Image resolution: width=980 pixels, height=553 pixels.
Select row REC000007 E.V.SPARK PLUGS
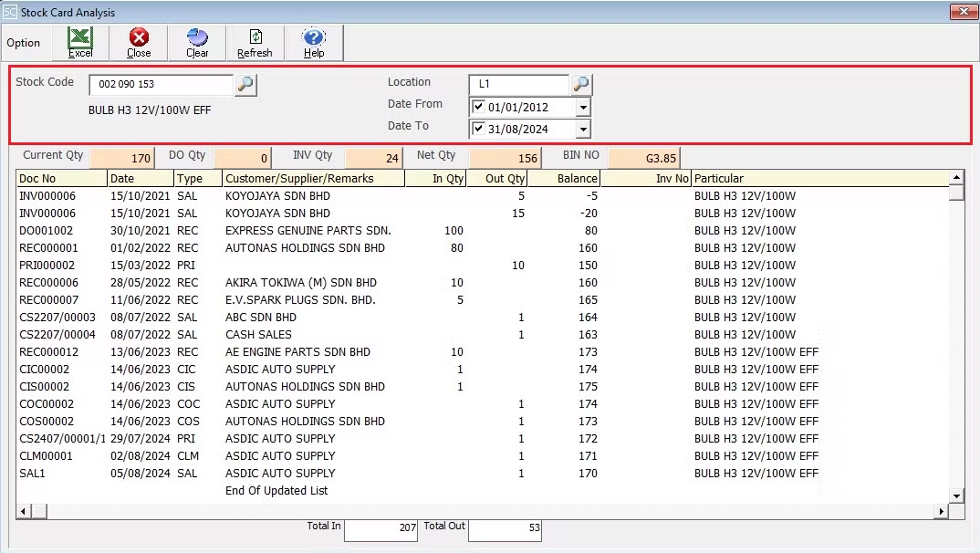click(483, 300)
